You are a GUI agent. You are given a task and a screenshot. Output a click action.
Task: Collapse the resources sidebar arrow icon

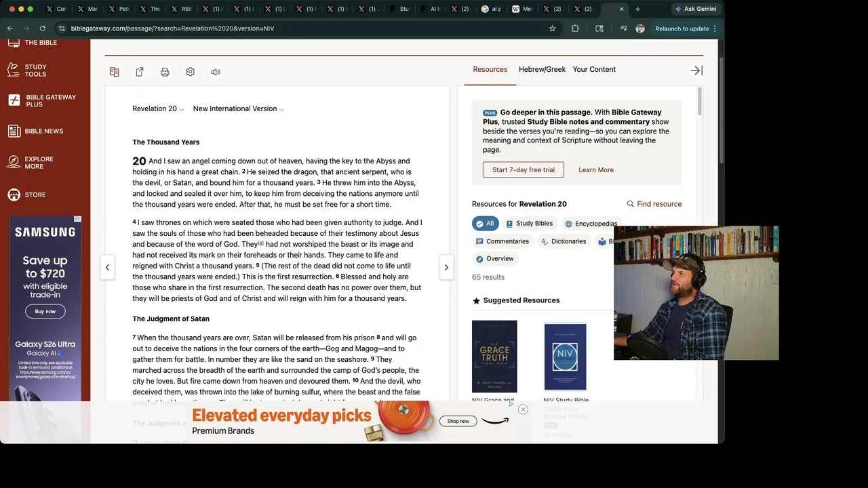696,70
